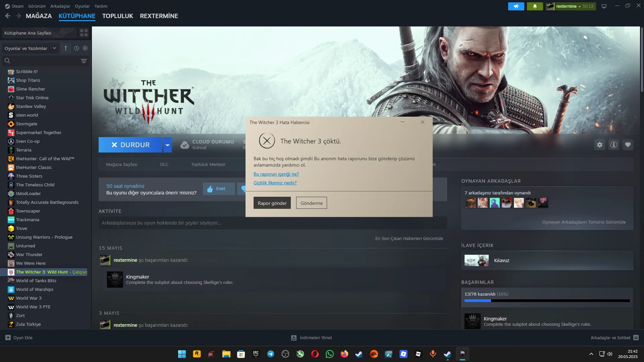Click the cloud status icon
The width and height of the screenshot is (644, 362).
point(184,145)
